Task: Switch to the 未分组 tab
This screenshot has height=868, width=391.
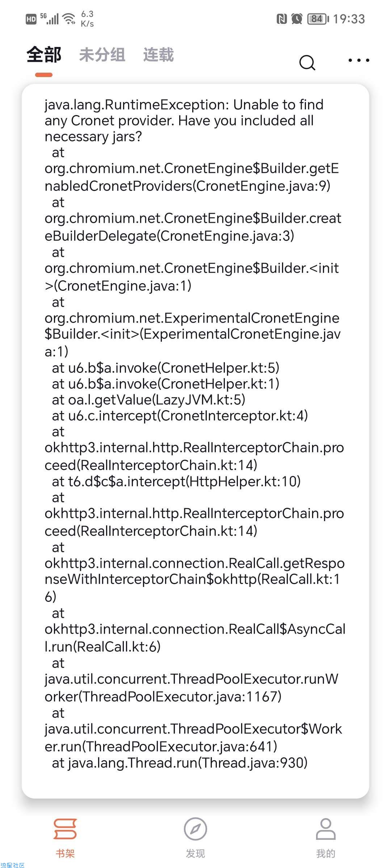Action: tap(102, 55)
